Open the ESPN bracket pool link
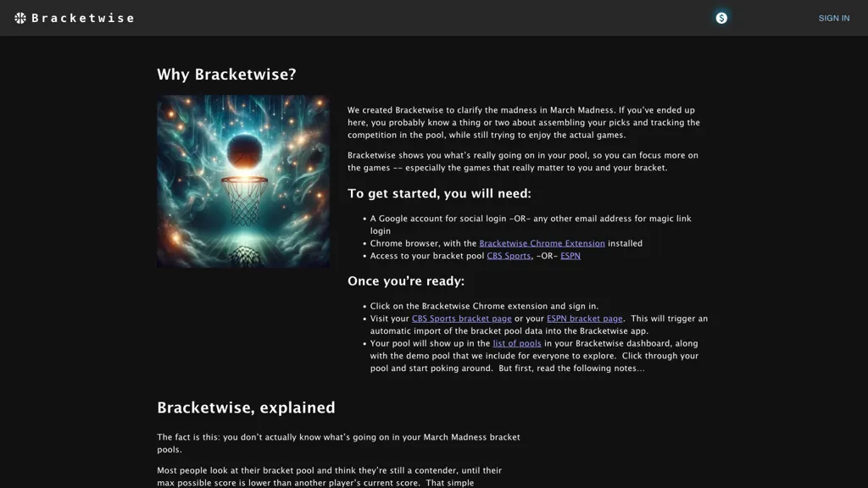The image size is (868, 488). coord(570,255)
